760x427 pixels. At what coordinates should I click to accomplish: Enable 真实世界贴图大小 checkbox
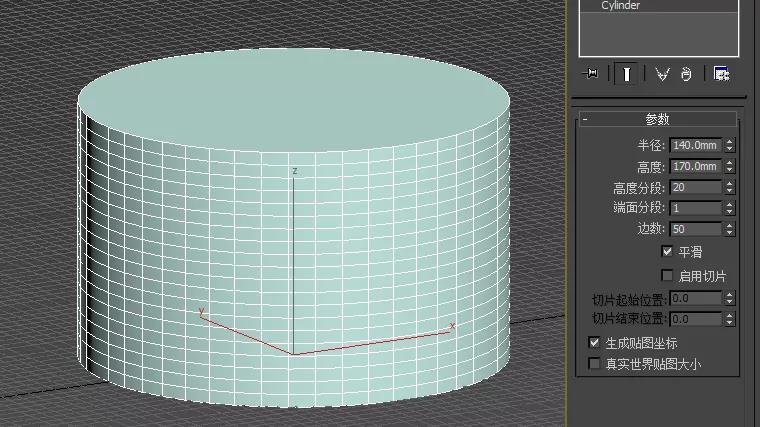[x=594, y=363]
